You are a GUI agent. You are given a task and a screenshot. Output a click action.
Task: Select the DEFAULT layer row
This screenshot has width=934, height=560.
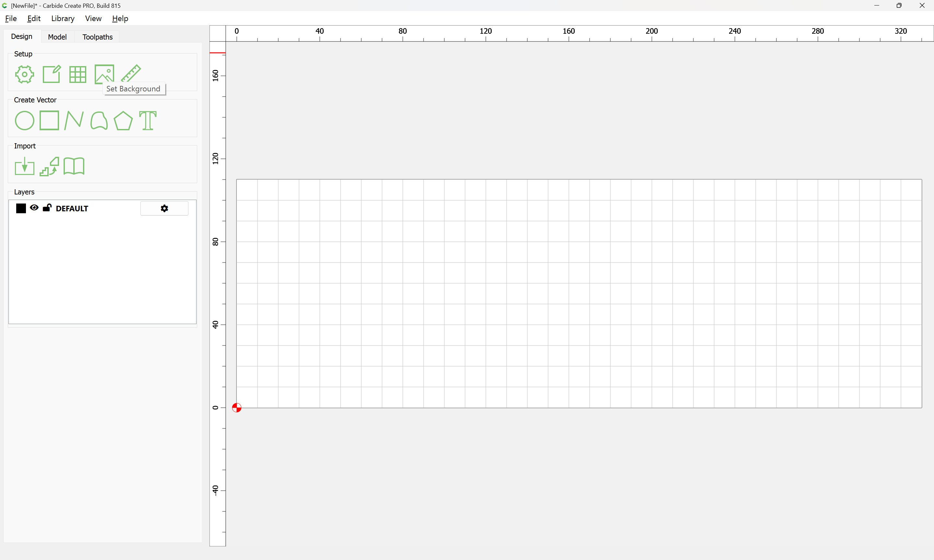tap(102, 208)
